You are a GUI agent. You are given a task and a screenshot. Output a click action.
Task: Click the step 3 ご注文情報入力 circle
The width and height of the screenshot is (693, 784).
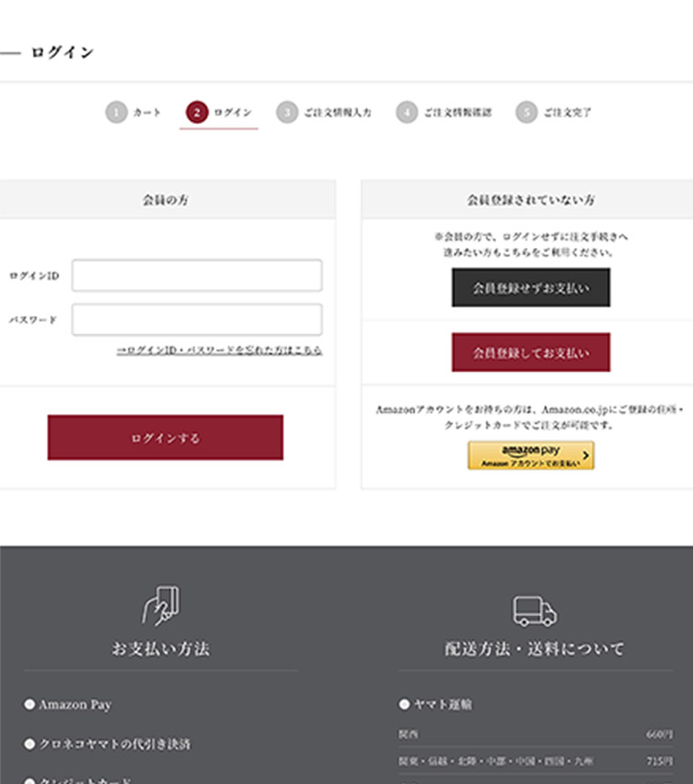tap(287, 112)
